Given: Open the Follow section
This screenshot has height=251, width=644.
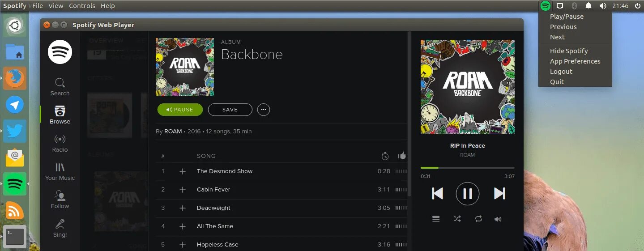Looking at the screenshot, I should click(x=60, y=200).
